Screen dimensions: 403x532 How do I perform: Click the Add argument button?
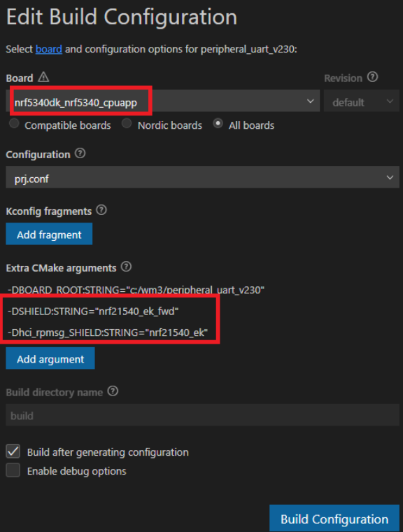[x=50, y=358]
